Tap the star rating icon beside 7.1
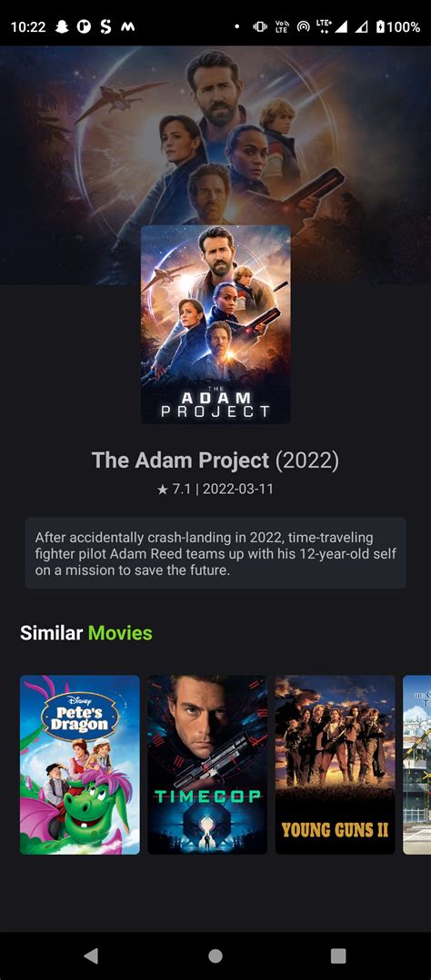The width and height of the screenshot is (431, 980). pos(163,490)
